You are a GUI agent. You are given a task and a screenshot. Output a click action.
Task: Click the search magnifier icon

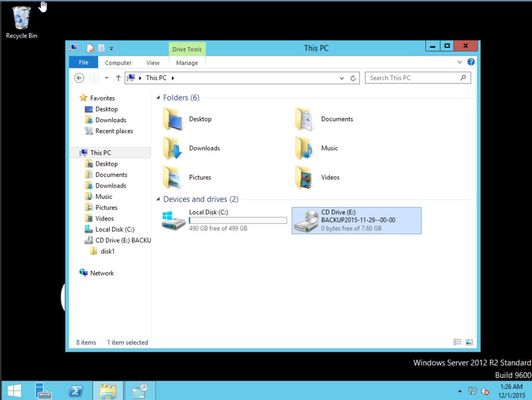463,78
